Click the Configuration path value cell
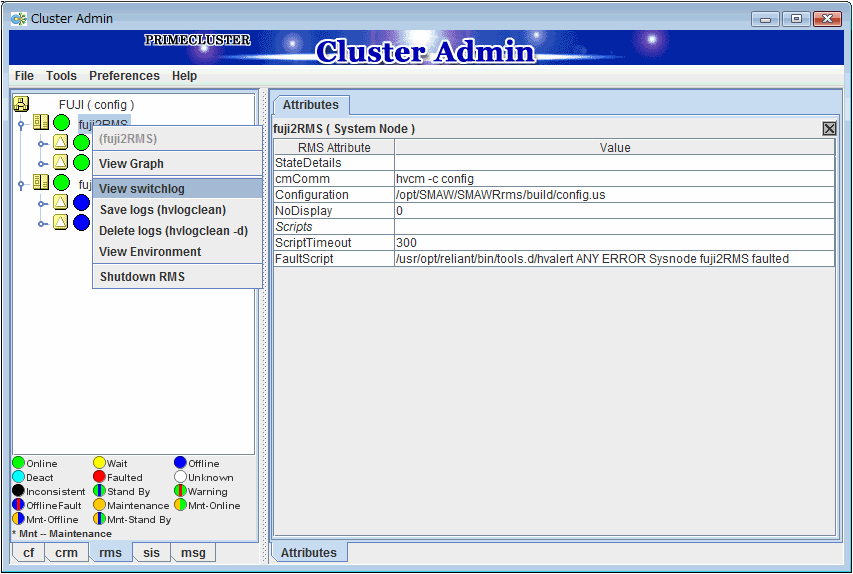Screen dimensions: 853x574 point(615,194)
